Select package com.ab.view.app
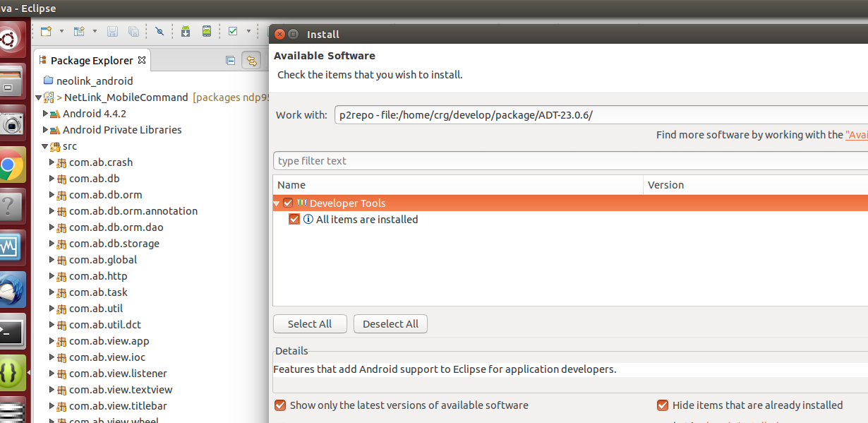The width and height of the screenshot is (868, 423). 109,341
